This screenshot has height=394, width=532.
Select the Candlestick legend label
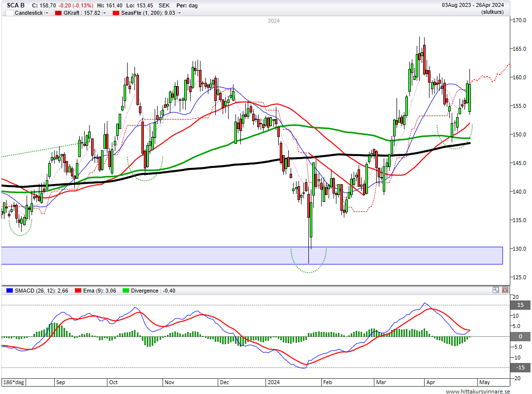(x=29, y=13)
